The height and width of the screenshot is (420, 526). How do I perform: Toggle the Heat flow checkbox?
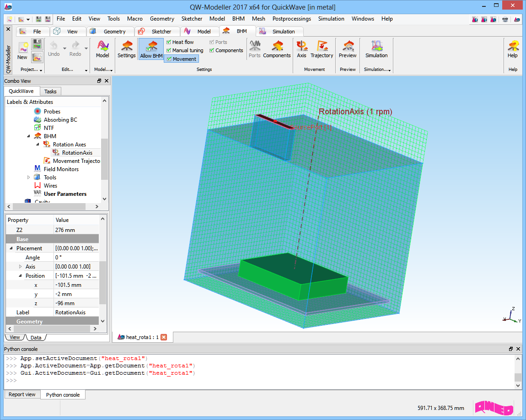(169, 42)
